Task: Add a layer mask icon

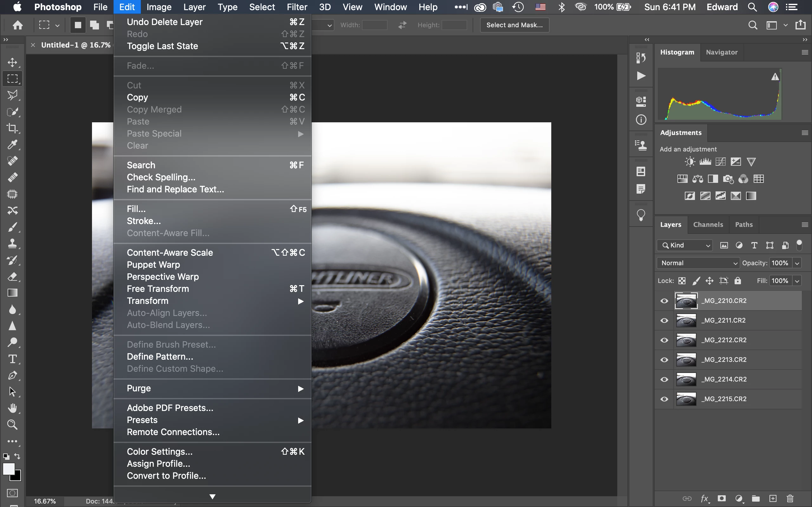Action: (x=722, y=499)
